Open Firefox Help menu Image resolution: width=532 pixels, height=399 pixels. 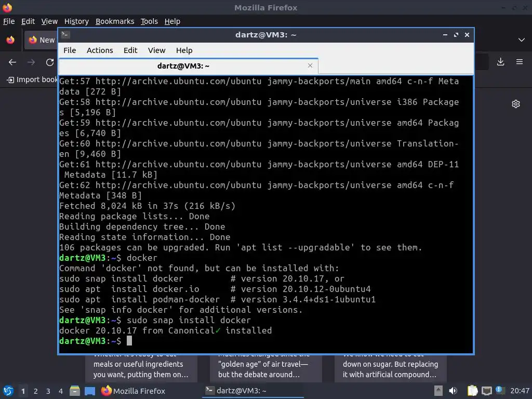172,21
